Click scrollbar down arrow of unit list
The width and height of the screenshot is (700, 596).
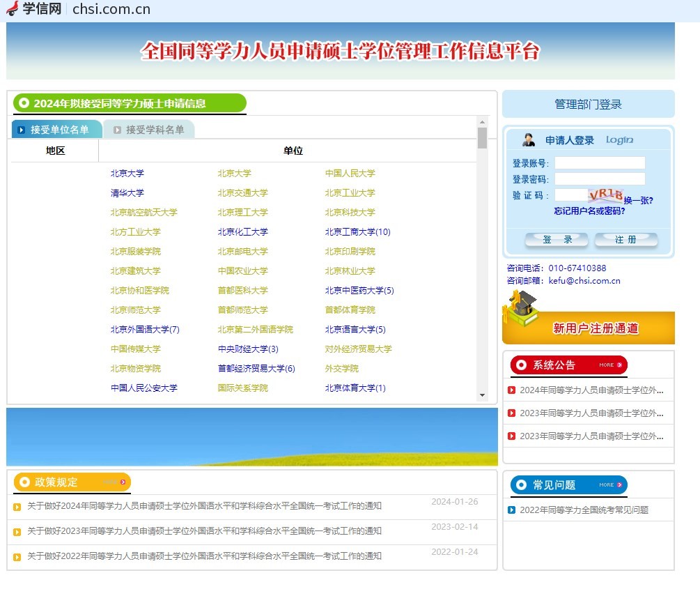pos(482,395)
